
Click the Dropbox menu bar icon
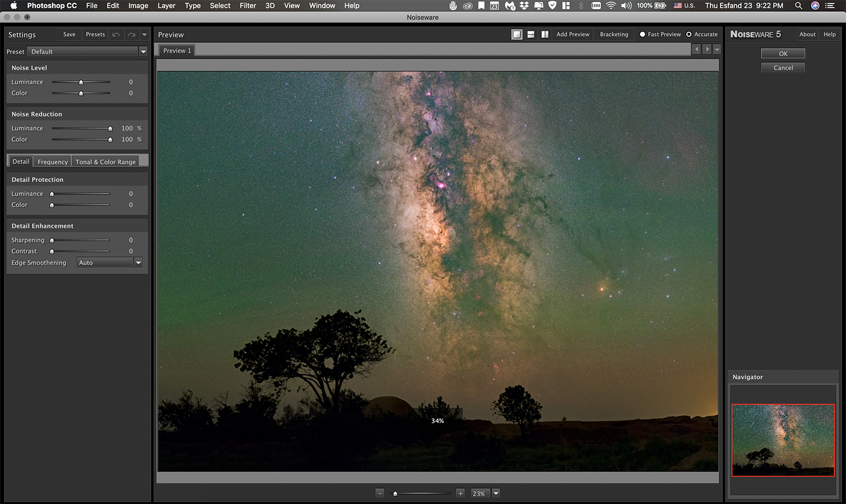pos(524,6)
